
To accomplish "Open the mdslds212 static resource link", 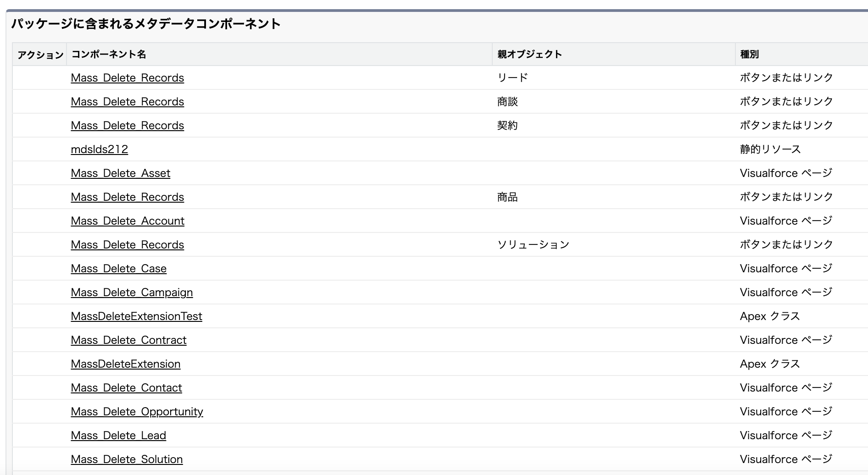I will tap(100, 149).
